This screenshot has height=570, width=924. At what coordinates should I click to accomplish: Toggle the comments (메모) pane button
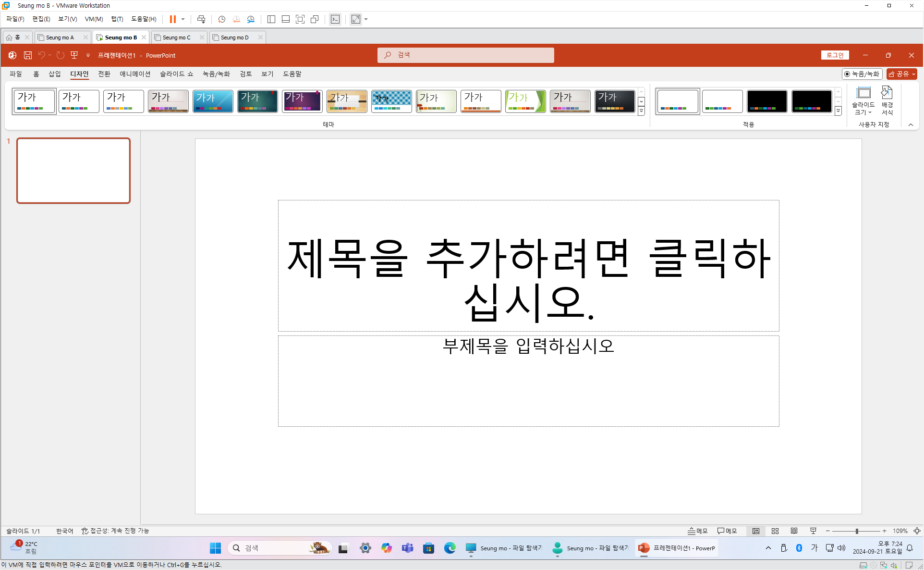click(x=727, y=531)
